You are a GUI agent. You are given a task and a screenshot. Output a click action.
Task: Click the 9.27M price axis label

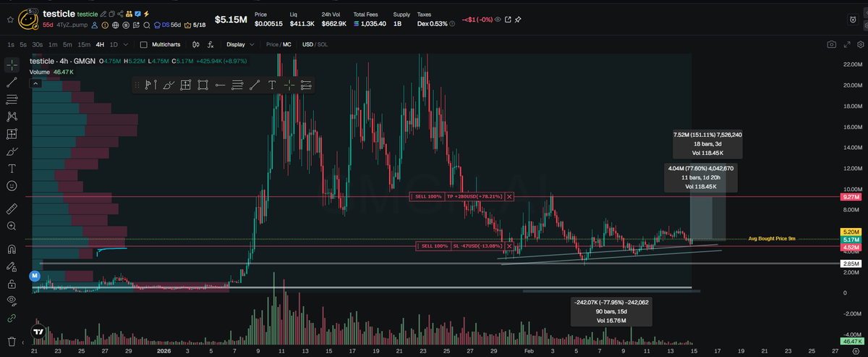click(x=851, y=196)
